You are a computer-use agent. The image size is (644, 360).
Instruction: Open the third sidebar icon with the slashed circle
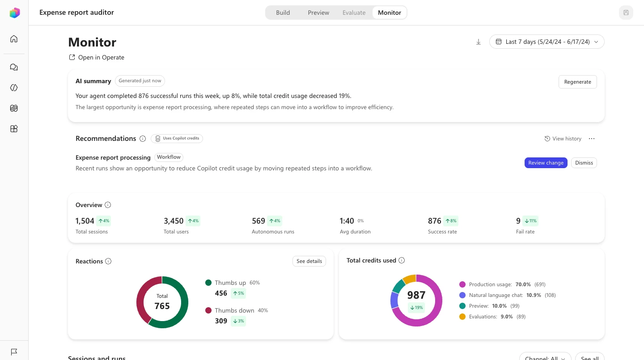pos(14,88)
